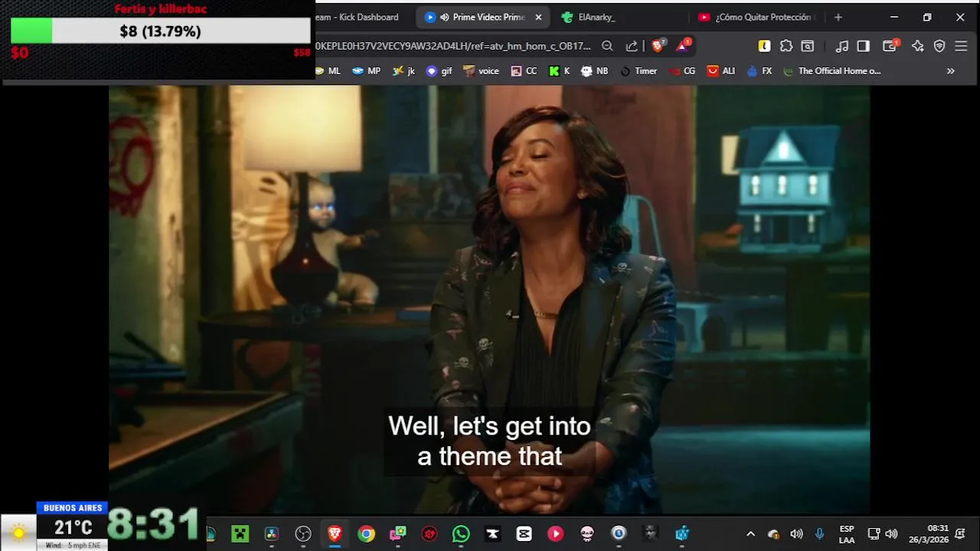Open the ML bookmark

coord(328,71)
